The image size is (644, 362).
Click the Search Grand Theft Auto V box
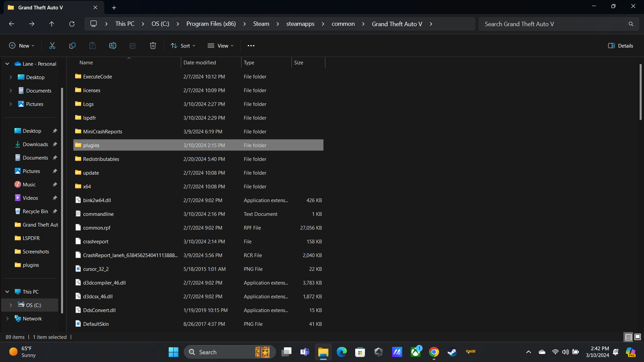pos(553,24)
